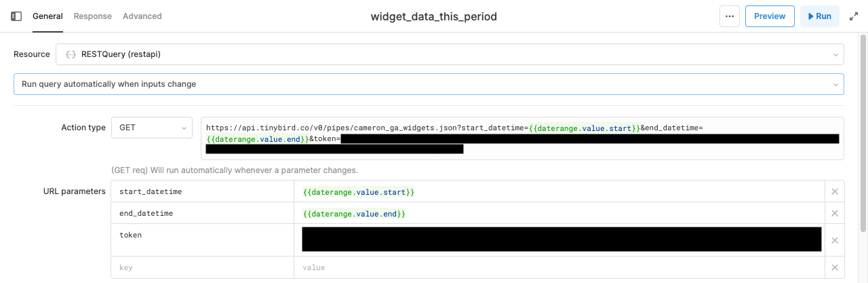Click the empty key parameter field
Screen dimensions: 868x283
pyautogui.click(x=203, y=267)
